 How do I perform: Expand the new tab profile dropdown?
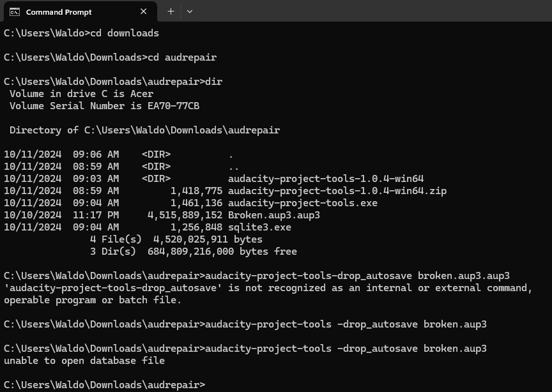pyautogui.click(x=190, y=11)
